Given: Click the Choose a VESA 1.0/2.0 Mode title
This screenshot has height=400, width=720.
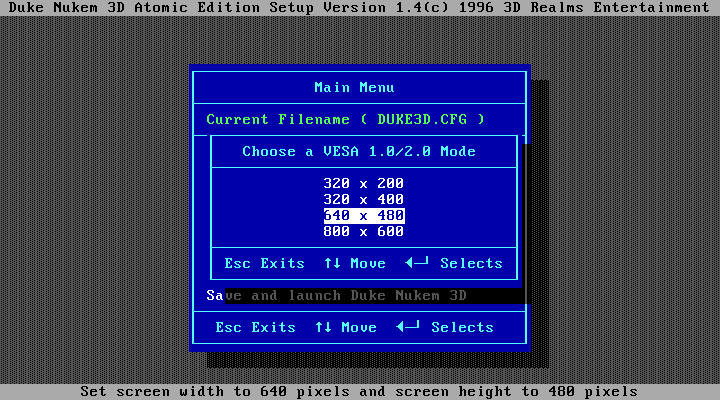Looking at the screenshot, I should coord(359,152).
